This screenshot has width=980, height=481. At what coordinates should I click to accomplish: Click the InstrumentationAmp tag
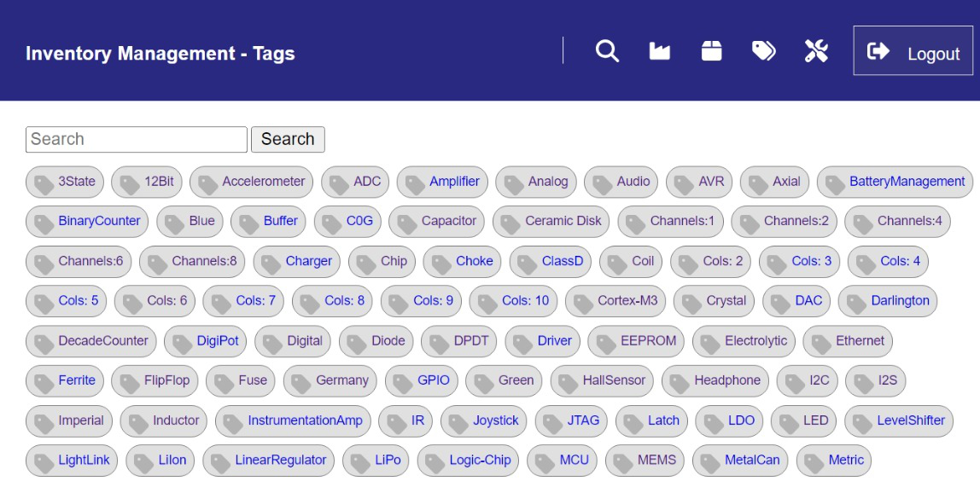click(x=293, y=421)
